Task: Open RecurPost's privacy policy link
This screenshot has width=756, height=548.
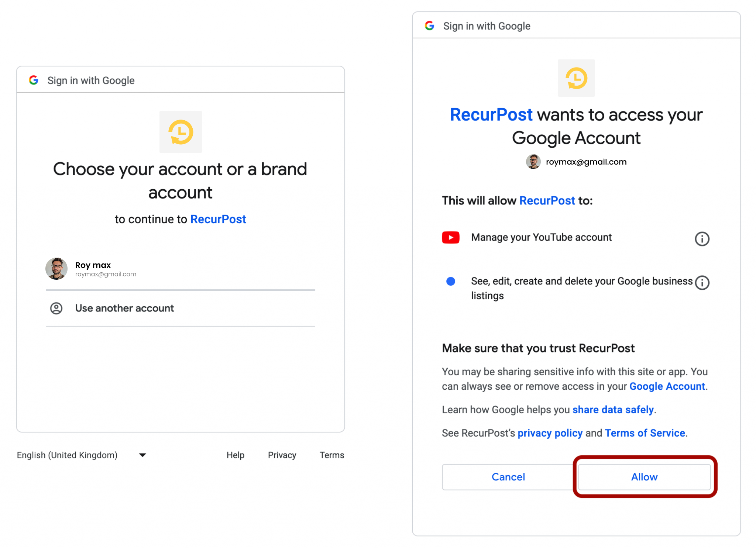Action: [x=550, y=433]
